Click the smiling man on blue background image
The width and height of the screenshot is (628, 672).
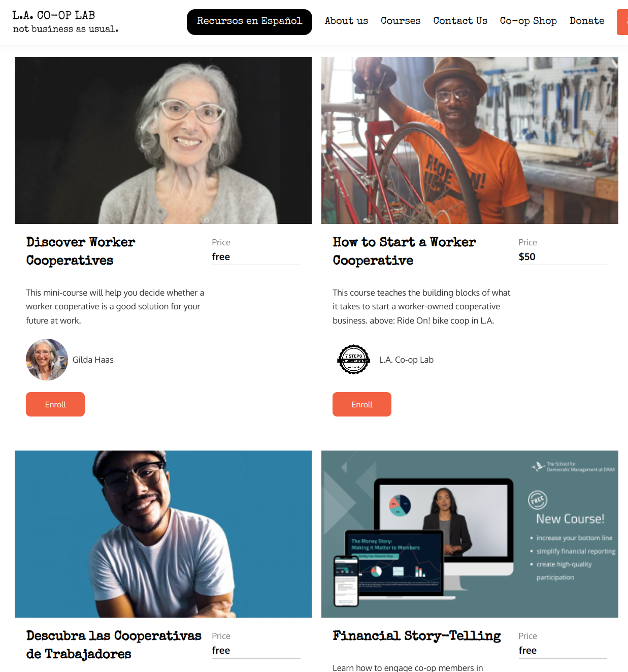coord(163,534)
